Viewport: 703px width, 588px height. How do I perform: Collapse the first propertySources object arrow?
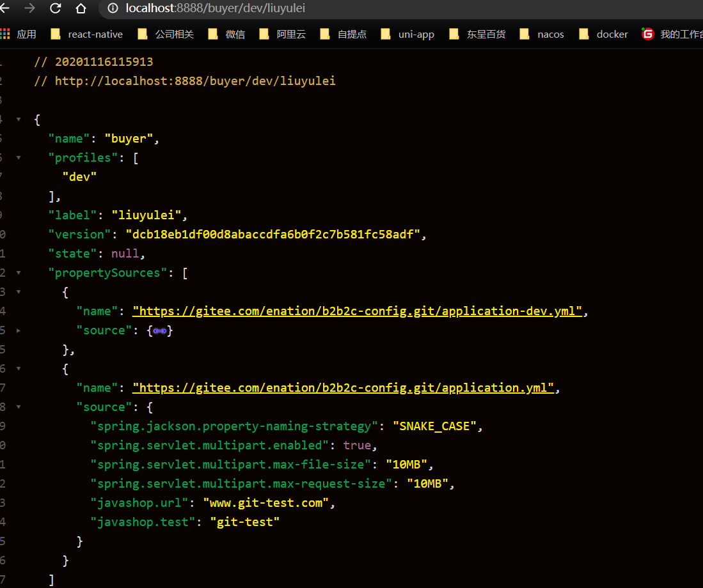point(19,292)
